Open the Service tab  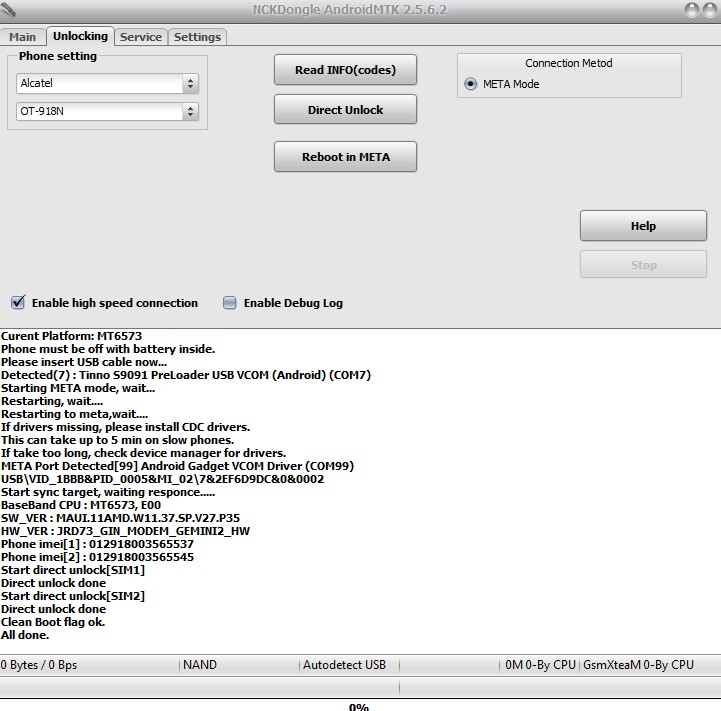pyautogui.click(x=141, y=37)
